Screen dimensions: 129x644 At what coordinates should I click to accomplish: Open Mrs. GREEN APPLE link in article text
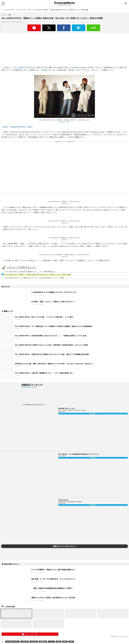22,68
